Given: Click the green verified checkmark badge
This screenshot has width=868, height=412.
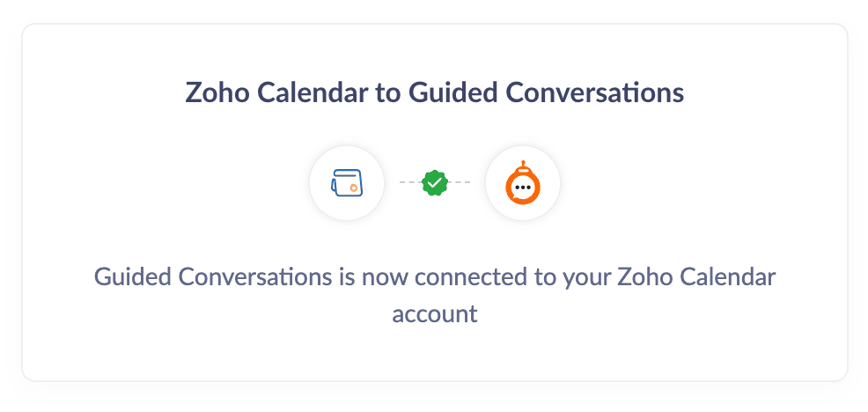Looking at the screenshot, I should pyautogui.click(x=435, y=182).
